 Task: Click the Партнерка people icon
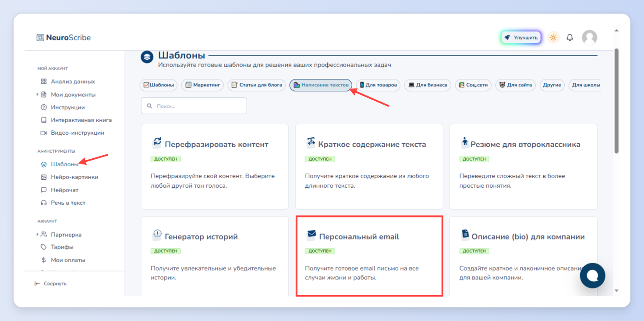43,235
